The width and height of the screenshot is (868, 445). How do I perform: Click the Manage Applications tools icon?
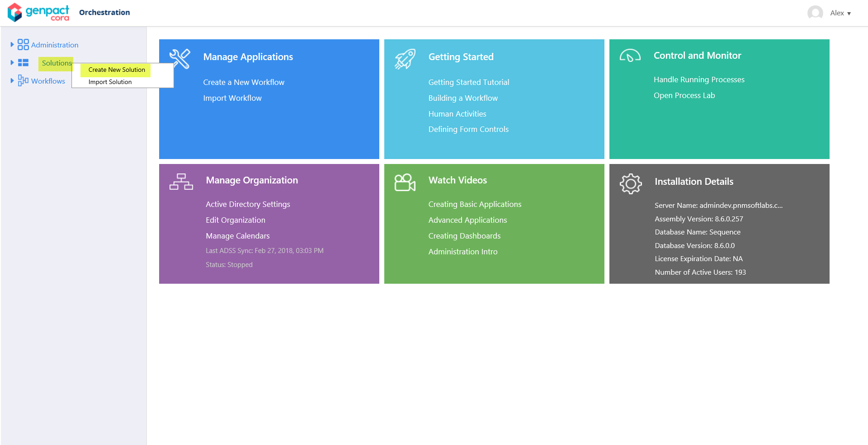[180, 59]
